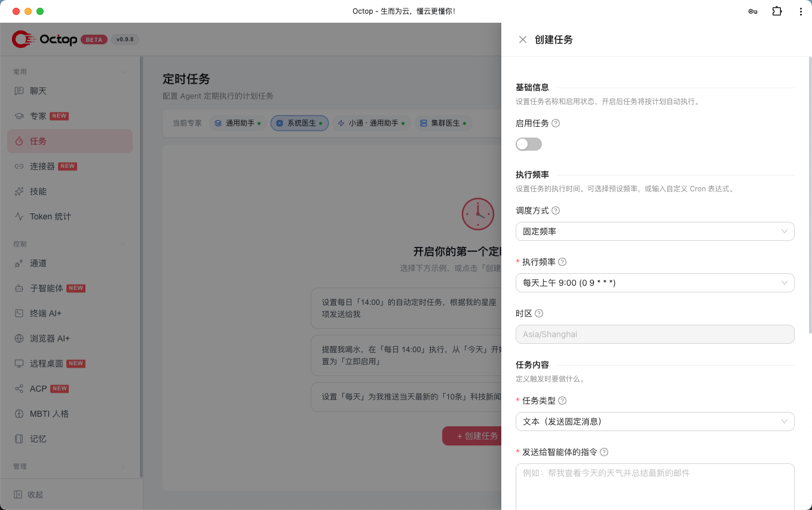
Task: Click the 终端 AI+ terminal icon
Action: tap(19, 313)
